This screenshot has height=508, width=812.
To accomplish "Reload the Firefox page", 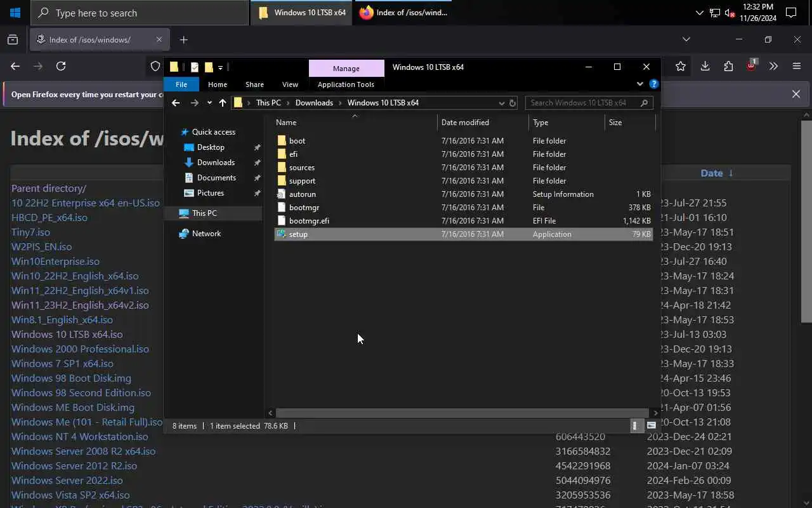I will click(61, 66).
